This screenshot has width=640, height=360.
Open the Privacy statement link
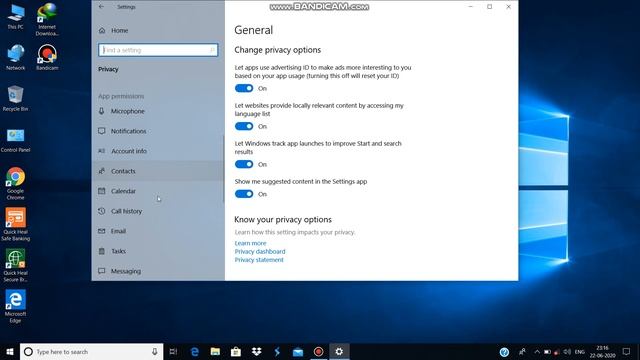click(259, 260)
